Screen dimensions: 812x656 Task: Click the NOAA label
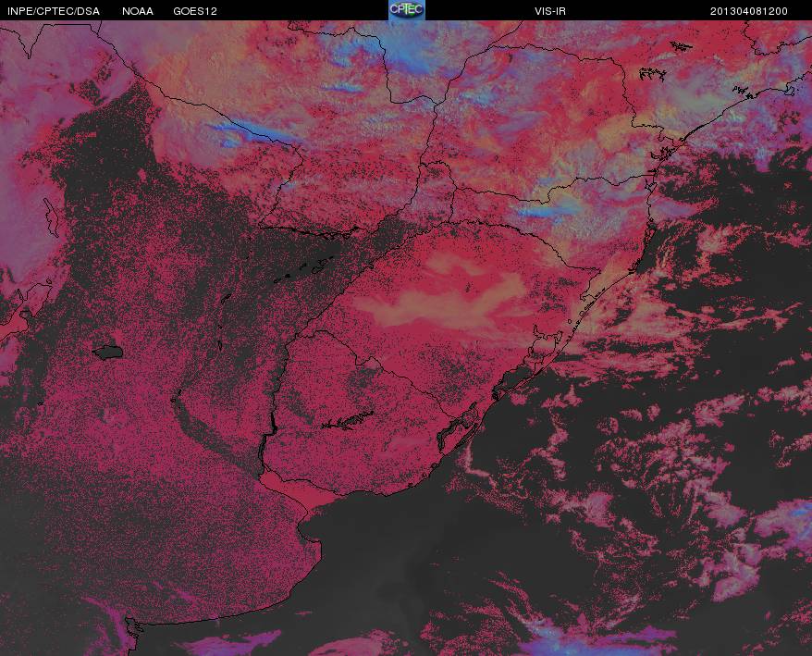pos(138,11)
